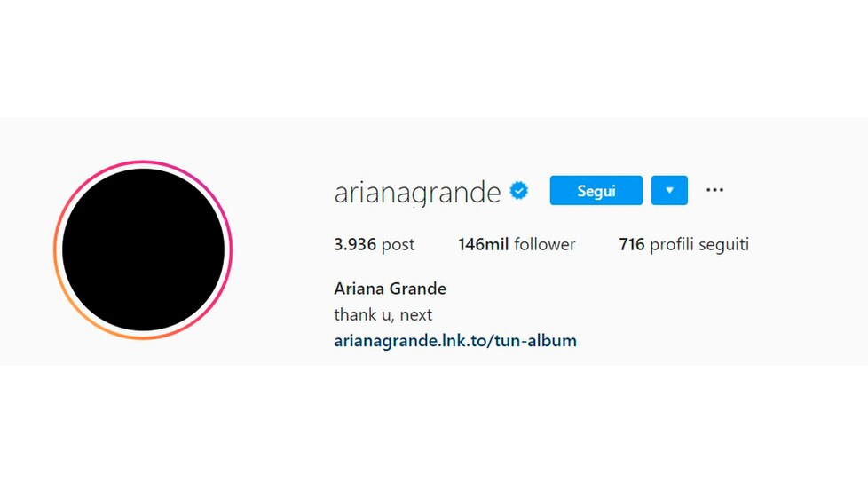Open the three-dots options menu
This screenshot has width=868, height=483.
pyautogui.click(x=714, y=190)
